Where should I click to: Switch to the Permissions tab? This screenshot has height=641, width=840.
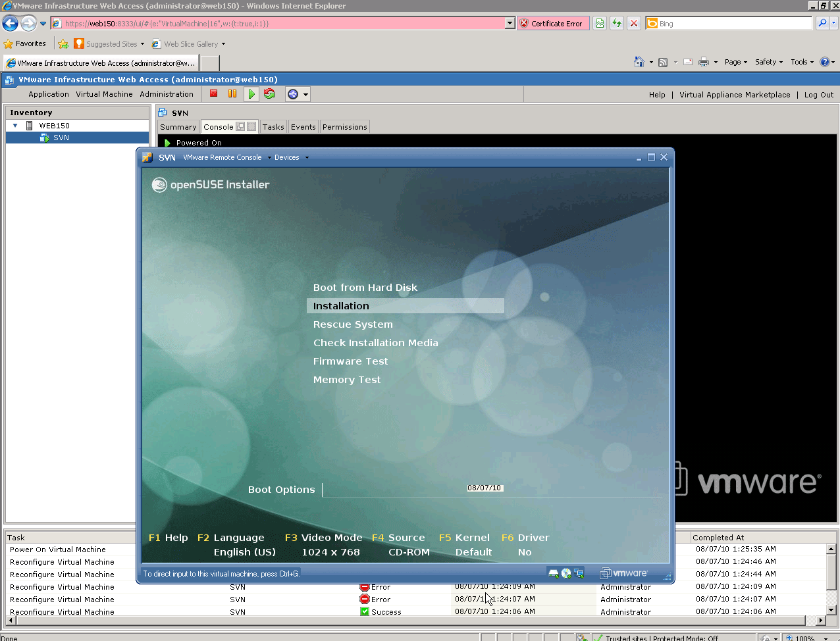click(345, 127)
